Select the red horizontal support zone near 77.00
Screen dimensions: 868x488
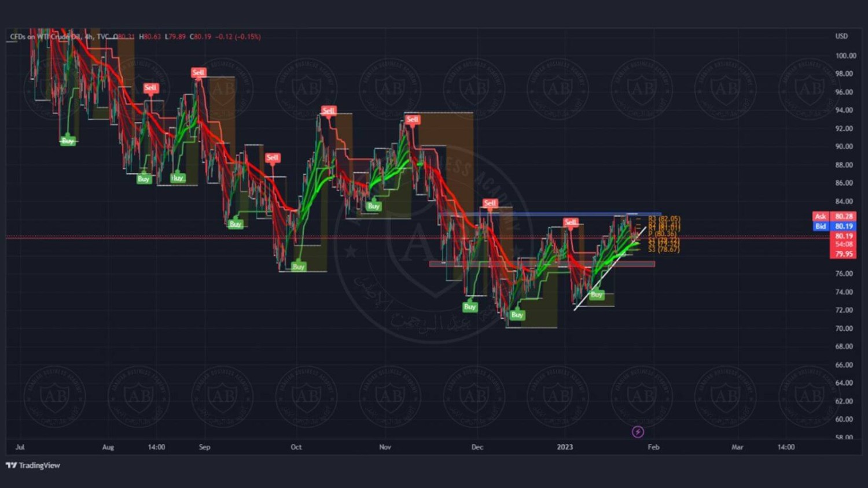pos(542,264)
